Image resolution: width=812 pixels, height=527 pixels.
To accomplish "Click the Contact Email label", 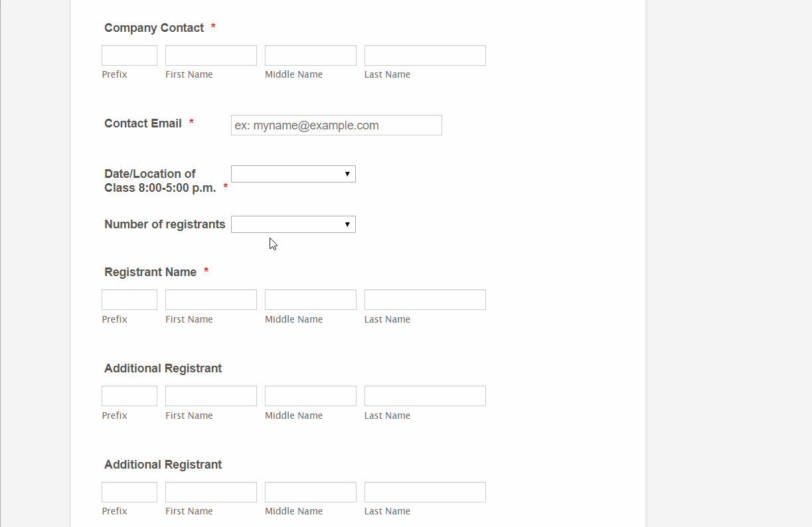I will coord(143,123).
